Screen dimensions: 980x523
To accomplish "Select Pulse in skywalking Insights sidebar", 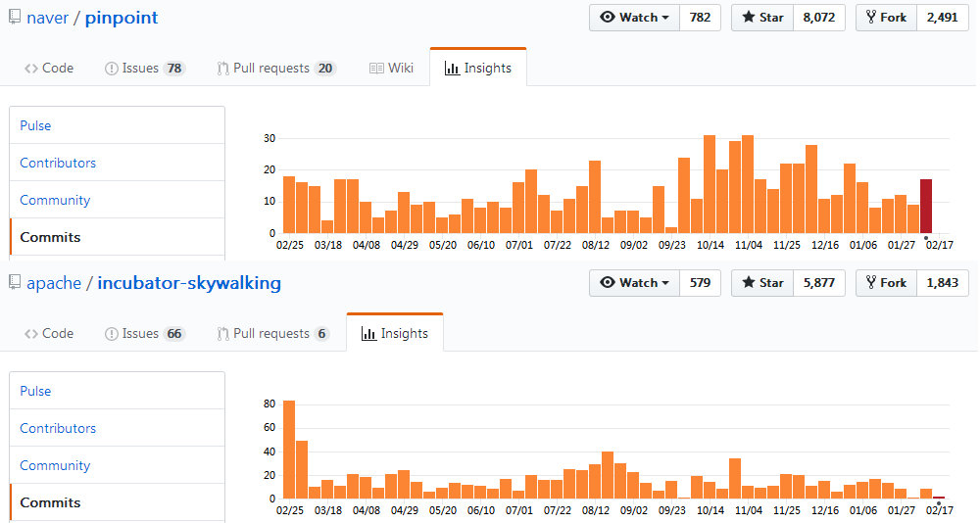I will click(x=35, y=391).
